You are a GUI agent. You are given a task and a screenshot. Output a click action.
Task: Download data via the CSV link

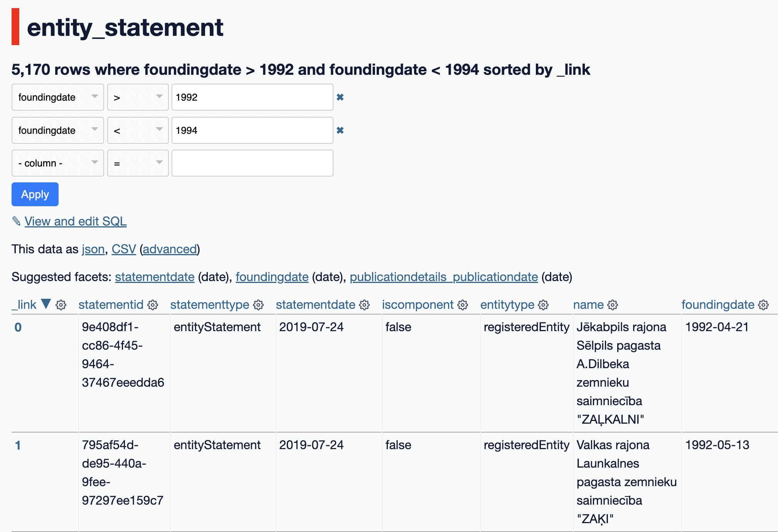(124, 249)
